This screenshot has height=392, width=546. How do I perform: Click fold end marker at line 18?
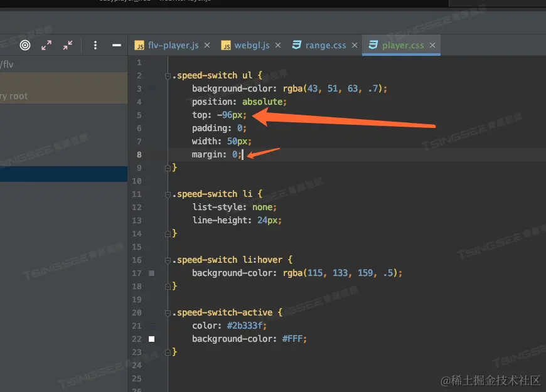[x=168, y=287]
